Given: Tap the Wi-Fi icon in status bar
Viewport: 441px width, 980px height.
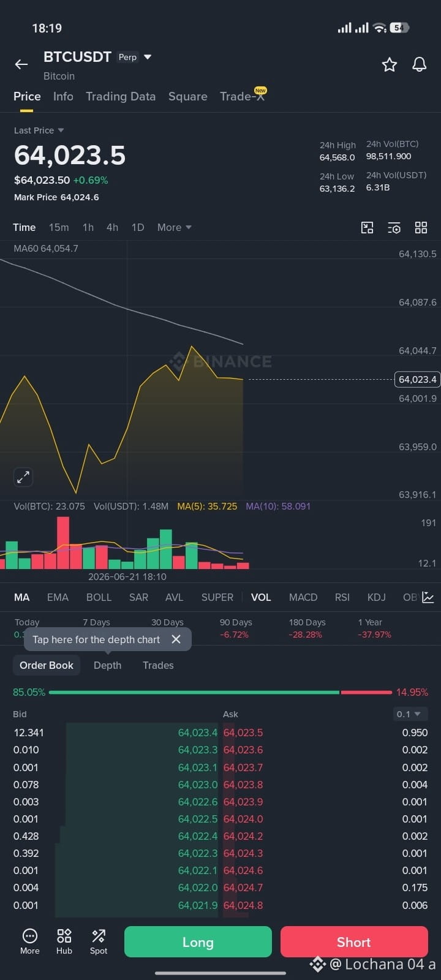Looking at the screenshot, I should point(380,28).
